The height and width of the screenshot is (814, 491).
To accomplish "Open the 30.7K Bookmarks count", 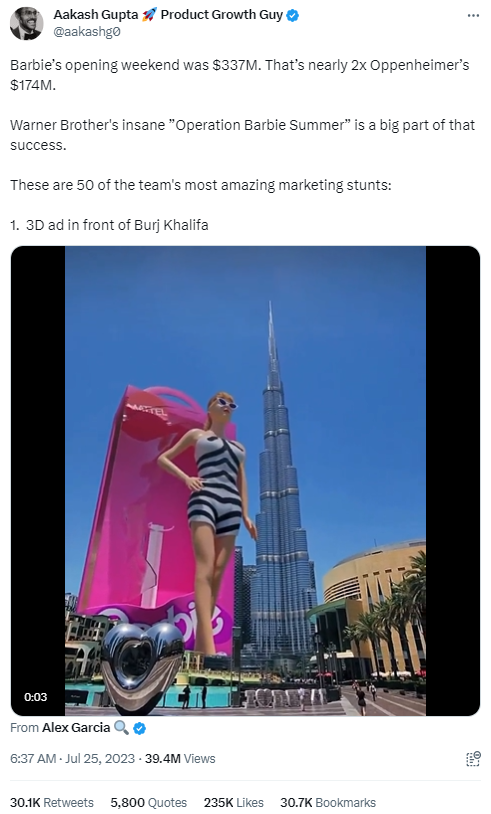I will (328, 802).
